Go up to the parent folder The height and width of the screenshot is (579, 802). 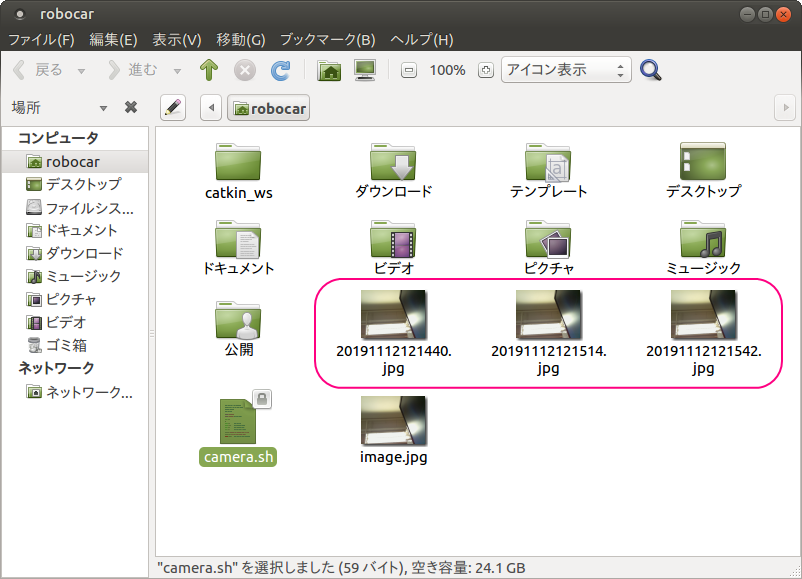coord(209,70)
